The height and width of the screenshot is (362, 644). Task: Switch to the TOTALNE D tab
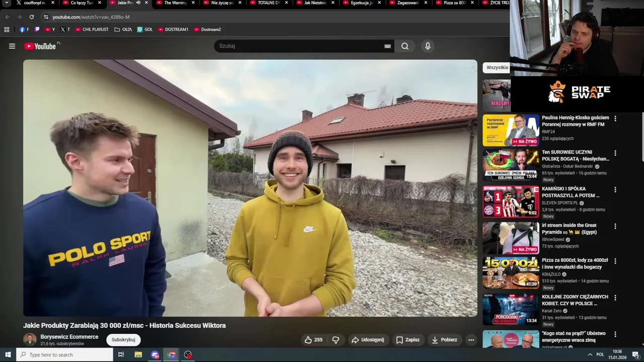coord(269,3)
